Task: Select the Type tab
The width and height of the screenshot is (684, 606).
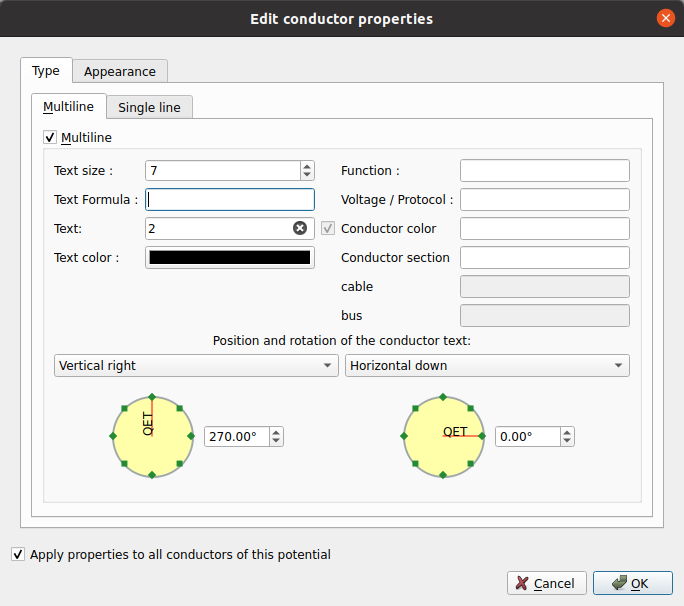Action: coord(46,71)
